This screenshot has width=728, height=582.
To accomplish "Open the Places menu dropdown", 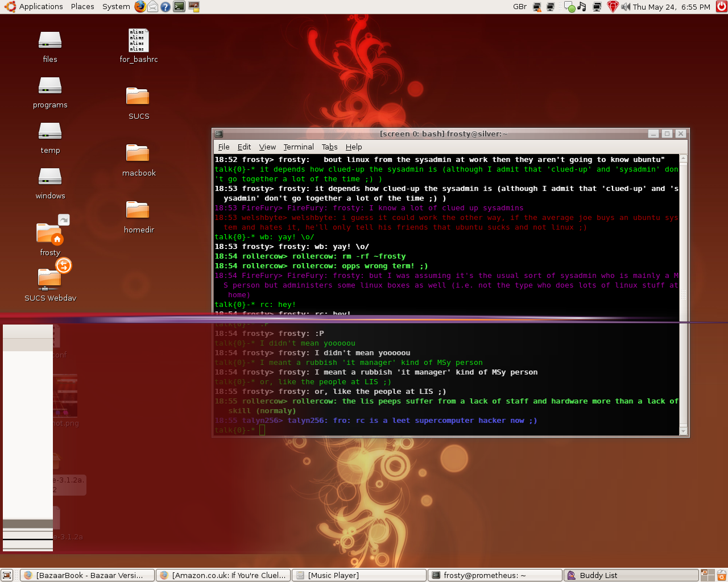I will 82,7.
